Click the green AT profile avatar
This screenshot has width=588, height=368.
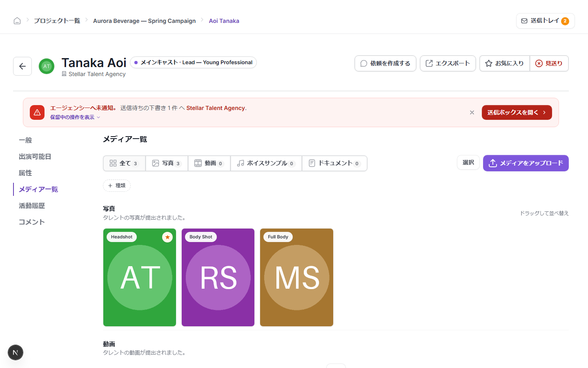click(47, 66)
